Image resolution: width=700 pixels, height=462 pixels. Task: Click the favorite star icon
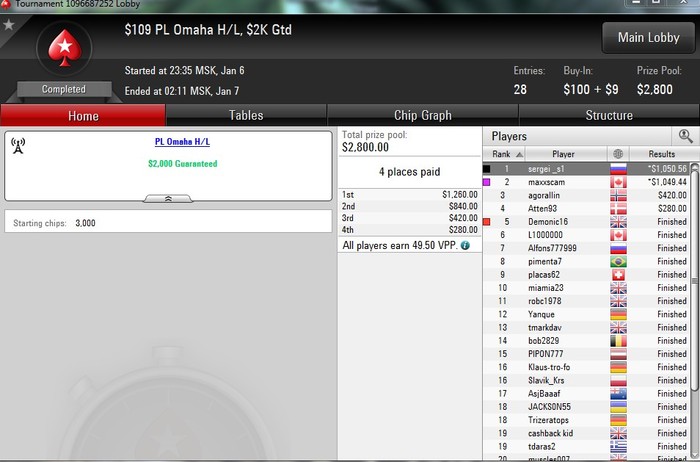coord(8,25)
